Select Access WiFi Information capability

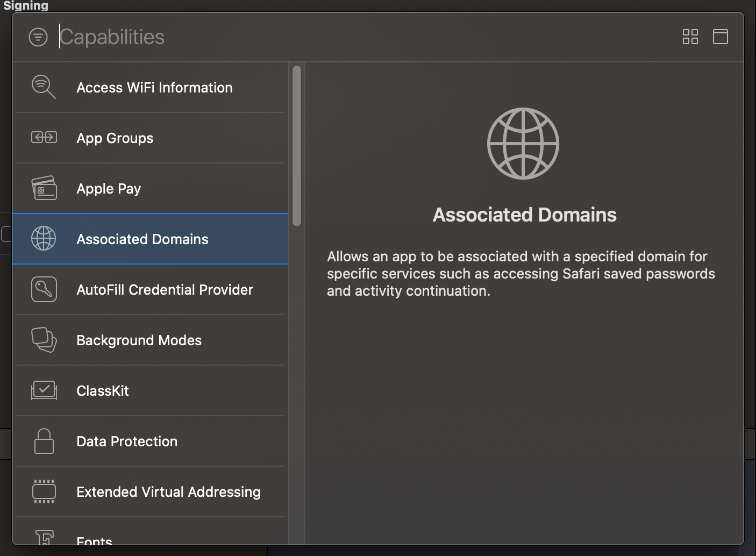[x=150, y=87]
